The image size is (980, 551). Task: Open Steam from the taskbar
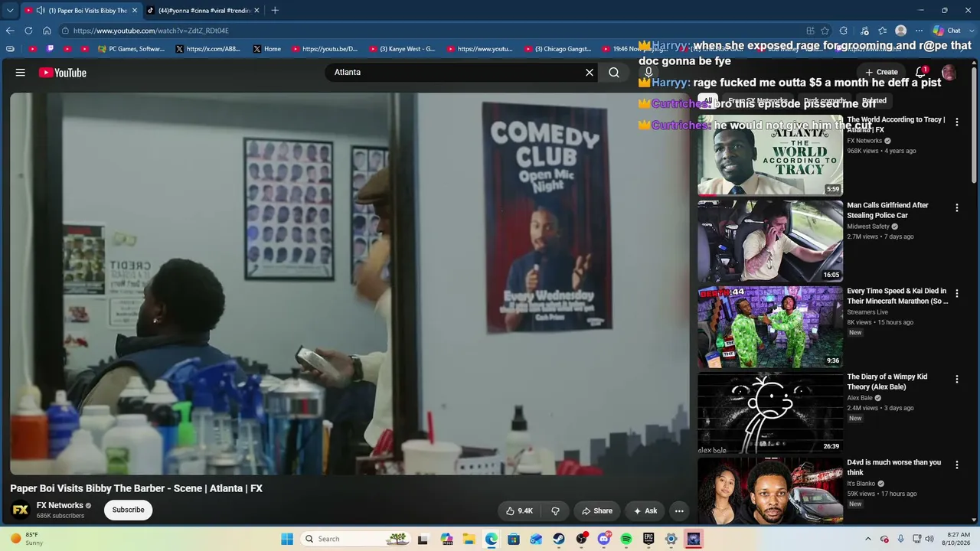tap(559, 539)
